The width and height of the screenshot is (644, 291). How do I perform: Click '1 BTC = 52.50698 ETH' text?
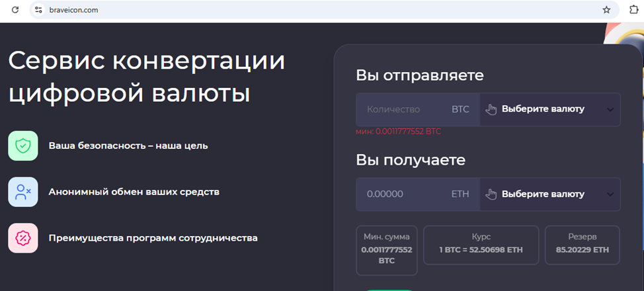481,250
